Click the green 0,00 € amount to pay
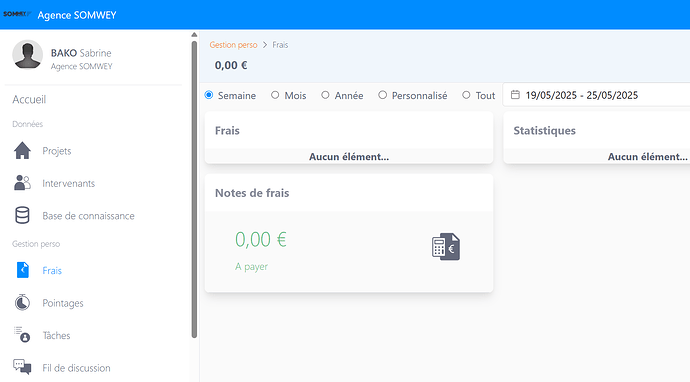690x382 pixels. click(x=261, y=239)
